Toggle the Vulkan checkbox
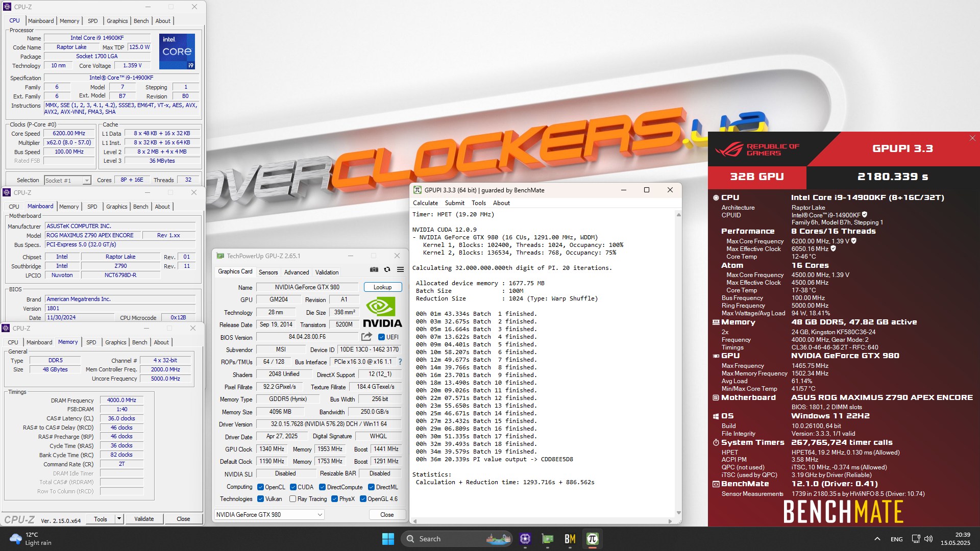The height and width of the screenshot is (551, 980). 260,498
